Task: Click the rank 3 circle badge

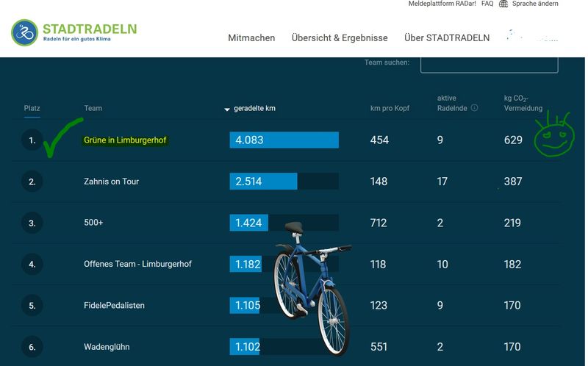Action: (x=32, y=223)
